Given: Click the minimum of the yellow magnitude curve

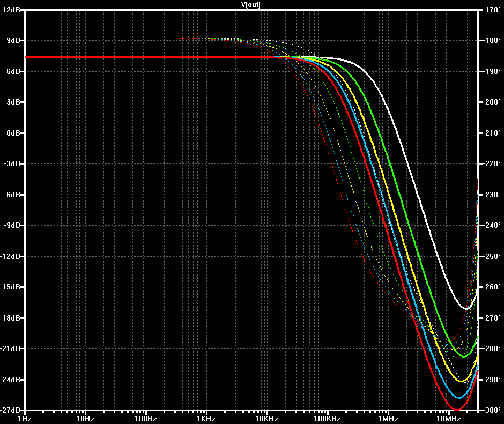Looking at the screenshot, I should coord(462,381).
